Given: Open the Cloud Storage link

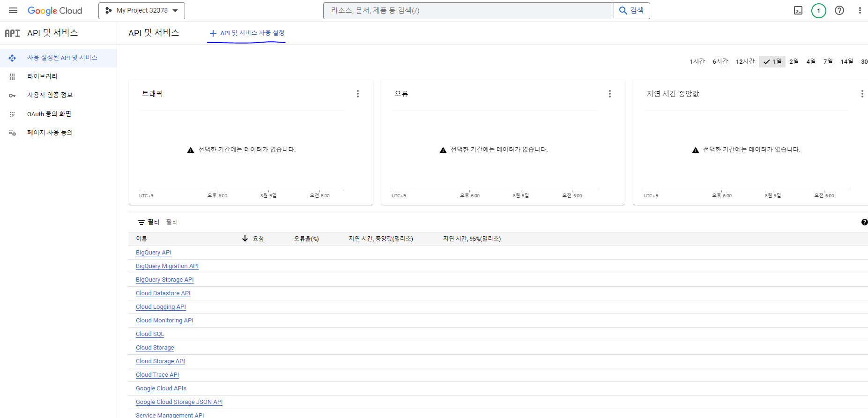Looking at the screenshot, I should pos(155,348).
